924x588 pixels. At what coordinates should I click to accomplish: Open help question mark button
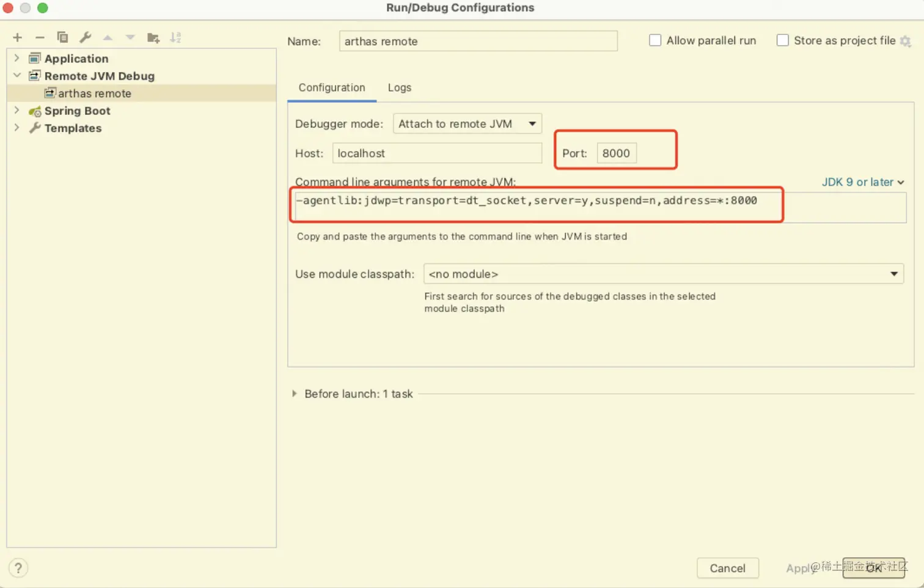(x=18, y=568)
